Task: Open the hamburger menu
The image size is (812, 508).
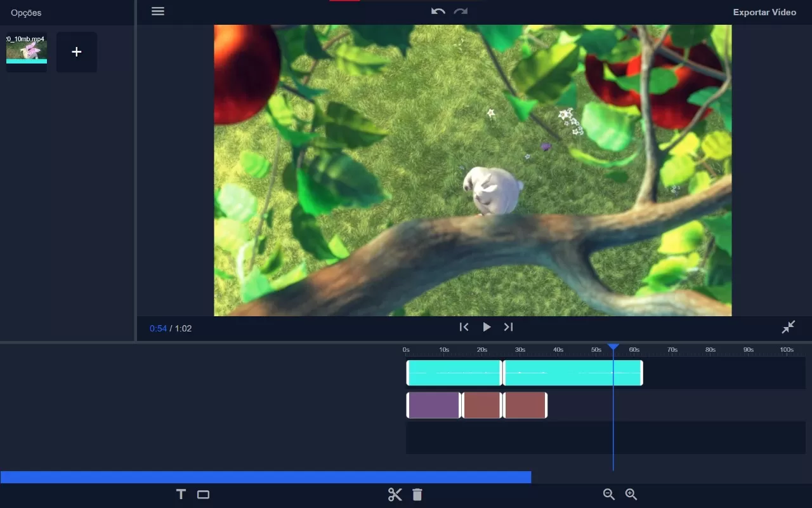Action: tap(158, 11)
